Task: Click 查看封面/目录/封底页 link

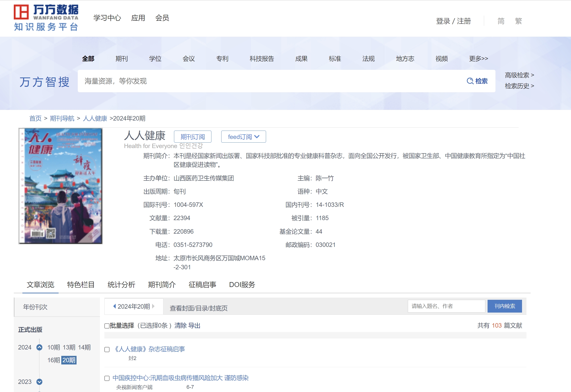Action: click(x=199, y=308)
